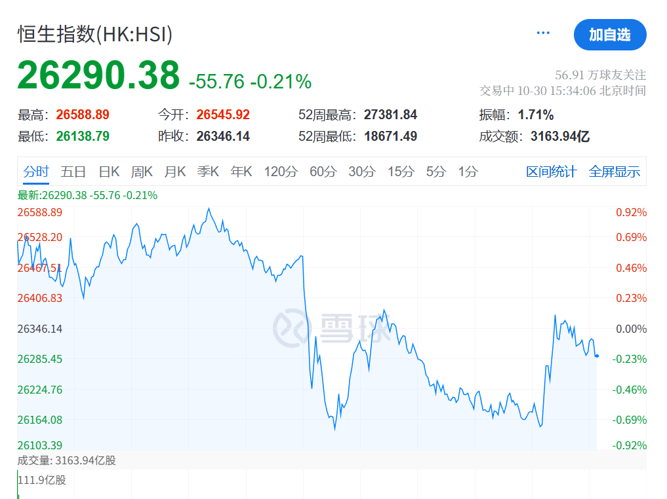Click the 恒生指数(HK:HSI) title

95,34
